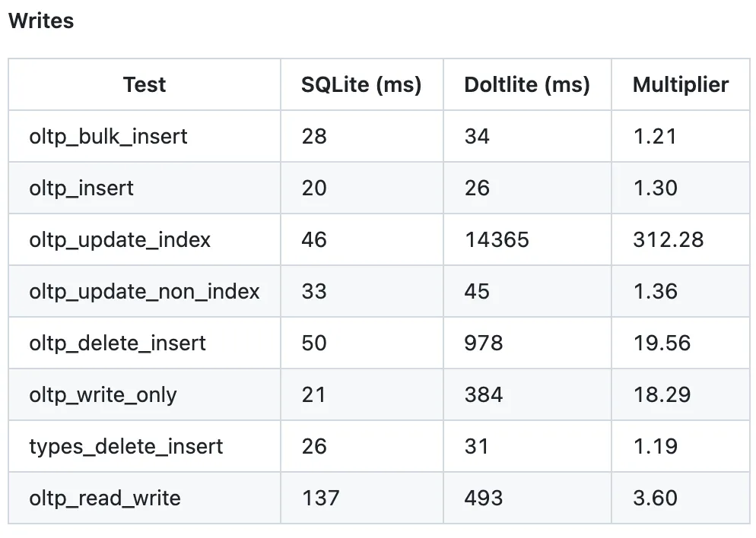Click the 3.60 multiplier value
The height and width of the screenshot is (538, 756).
655,498
